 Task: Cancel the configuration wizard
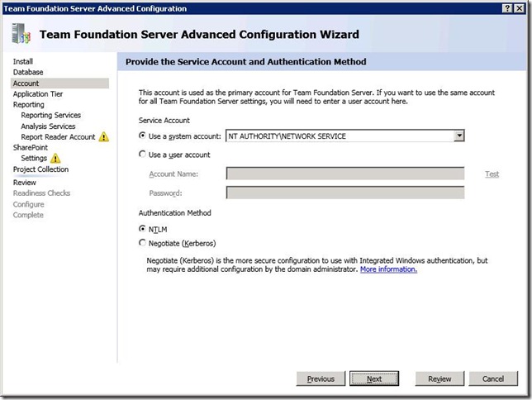[493, 379]
